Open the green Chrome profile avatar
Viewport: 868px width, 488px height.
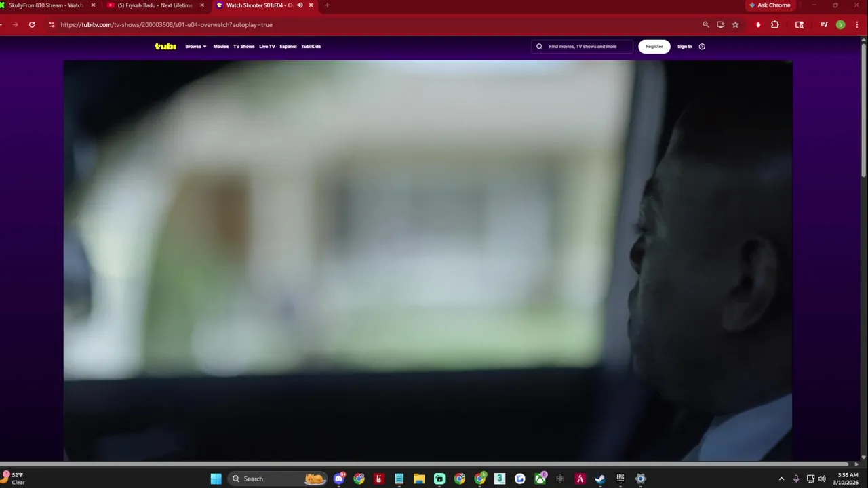841,24
